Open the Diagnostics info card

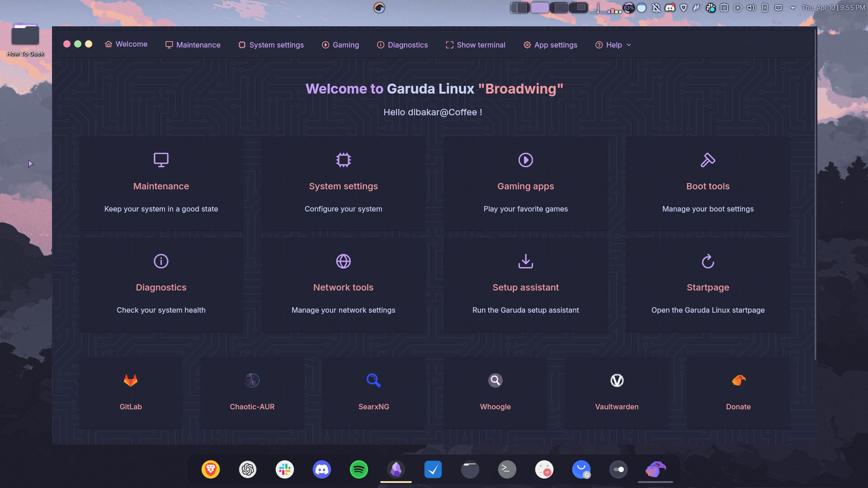click(x=161, y=284)
